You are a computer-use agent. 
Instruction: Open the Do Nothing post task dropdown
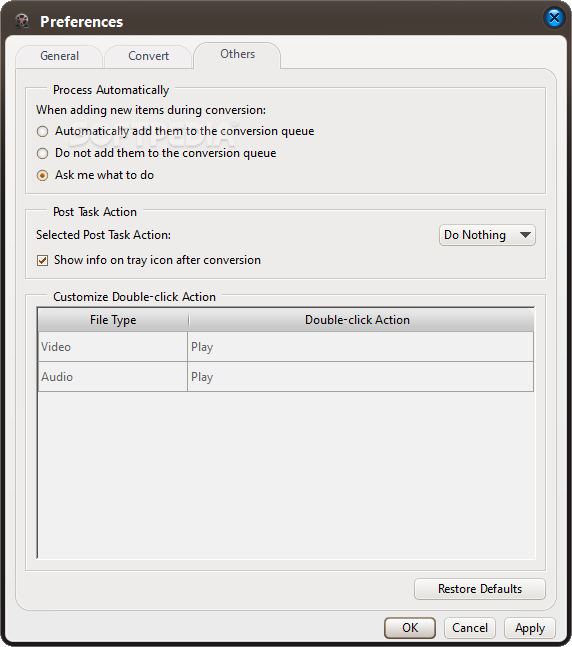click(487, 235)
